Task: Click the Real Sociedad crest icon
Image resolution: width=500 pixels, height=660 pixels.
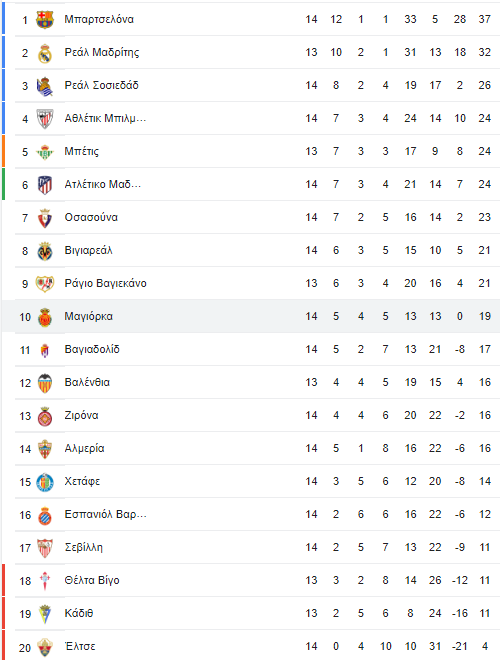Action: point(45,86)
